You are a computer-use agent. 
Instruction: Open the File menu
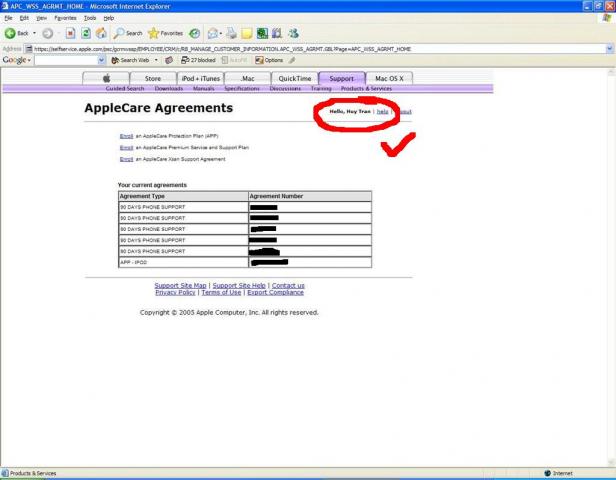coord(8,18)
